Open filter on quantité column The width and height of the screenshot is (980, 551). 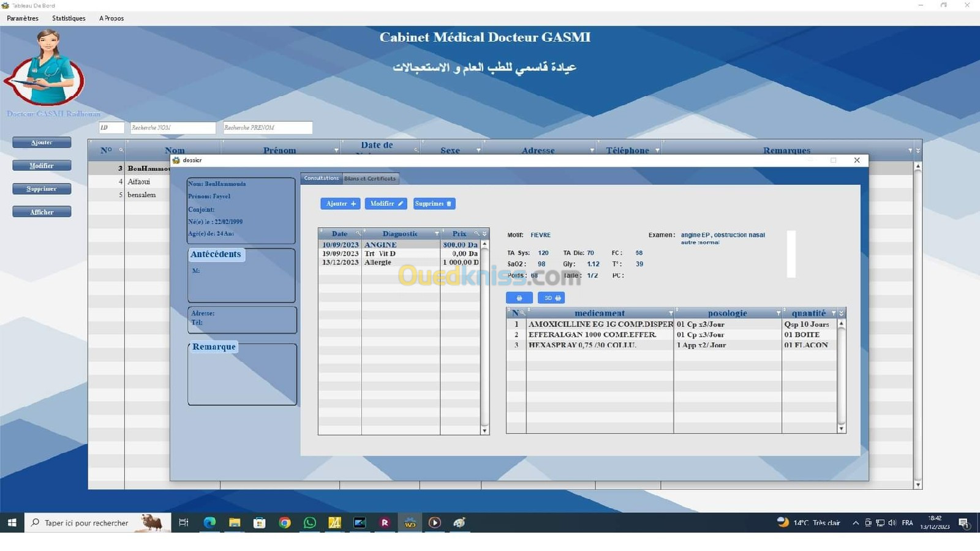tap(834, 313)
